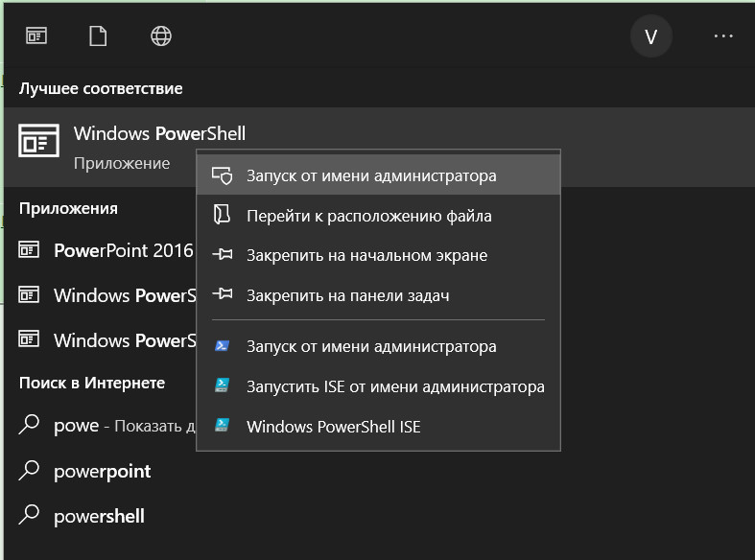Open the V user account avatar
Viewport: 755px width, 560px height.
coord(651,36)
